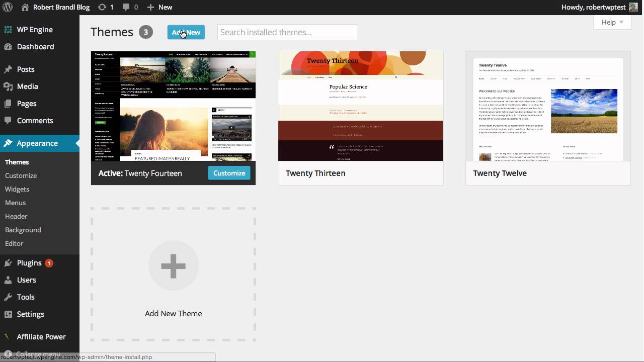This screenshot has width=644, height=362.
Task: Click the Comments bubble icon in sidebar
Action: (8, 121)
